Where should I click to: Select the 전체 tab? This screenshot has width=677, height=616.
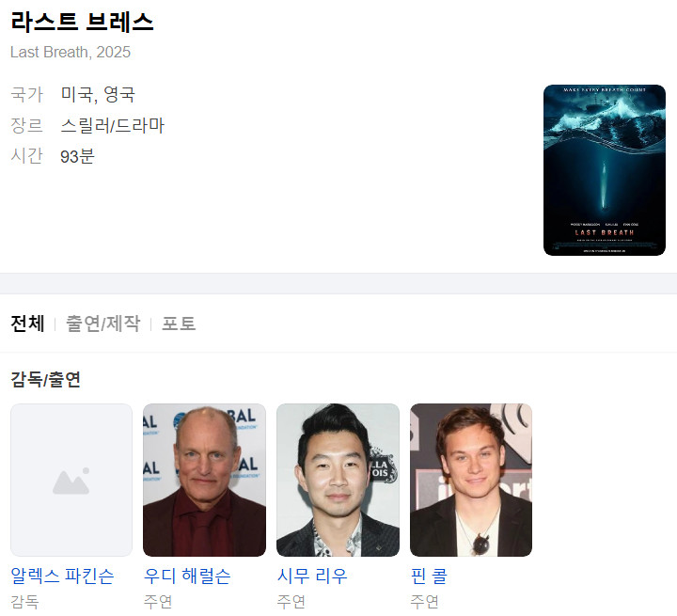pos(27,324)
